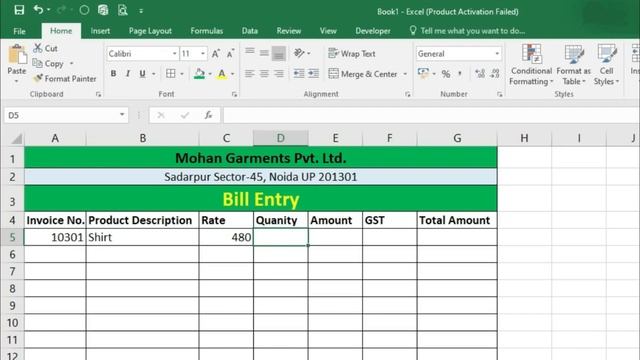Open the Fill Color dropdown arrow

(x=210, y=74)
